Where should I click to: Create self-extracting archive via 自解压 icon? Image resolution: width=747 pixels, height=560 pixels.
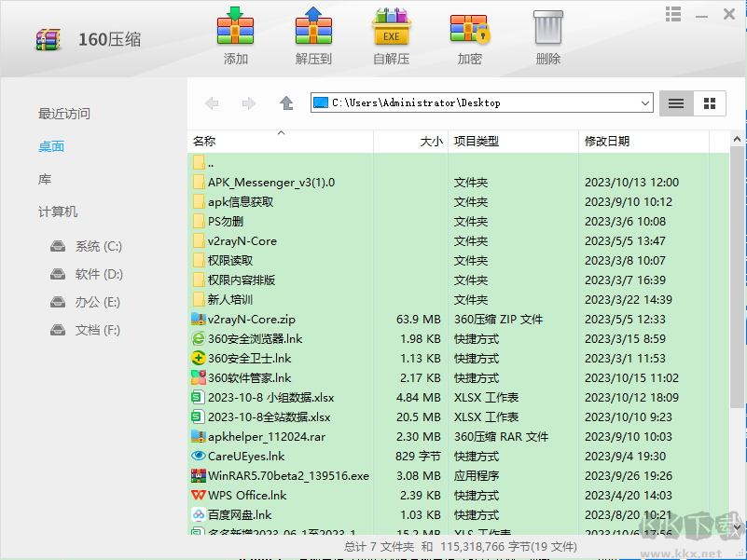coord(391,28)
